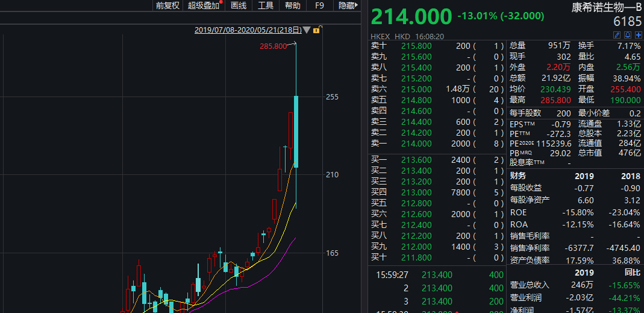This screenshot has height=313, width=644.
Task: Open the 画线 drawing tools menu
Action: click(239, 5)
